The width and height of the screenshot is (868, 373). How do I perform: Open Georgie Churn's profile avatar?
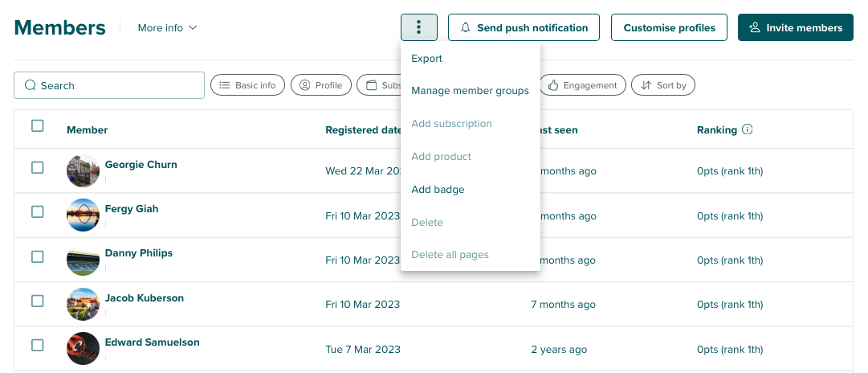pos(83,170)
